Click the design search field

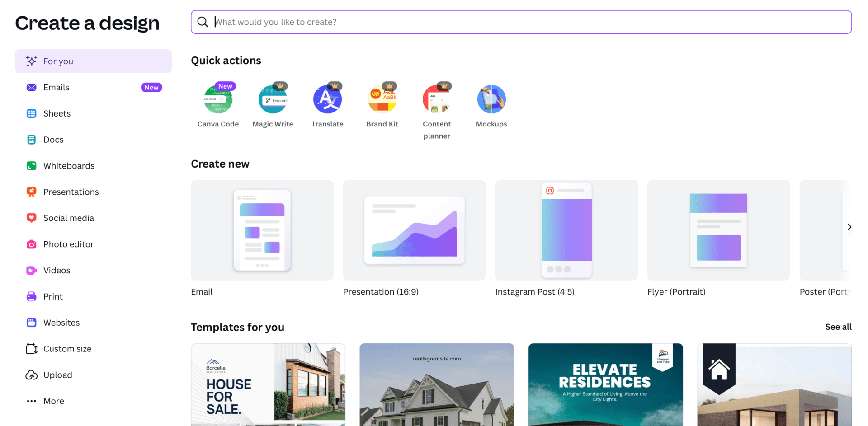pyautogui.click(x=520, y=22)
